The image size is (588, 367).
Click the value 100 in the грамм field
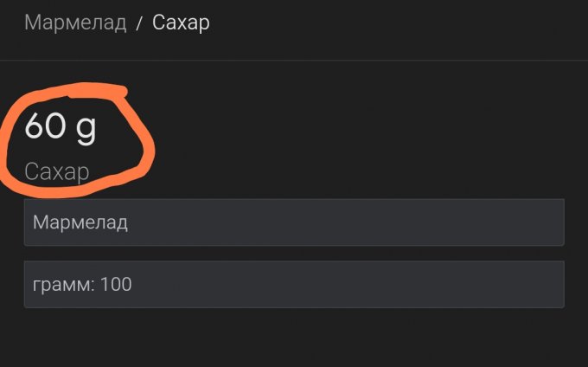tap(116, 284)
